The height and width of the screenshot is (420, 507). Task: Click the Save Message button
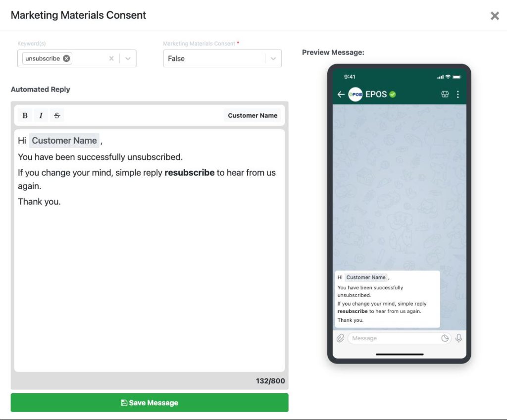150,403
